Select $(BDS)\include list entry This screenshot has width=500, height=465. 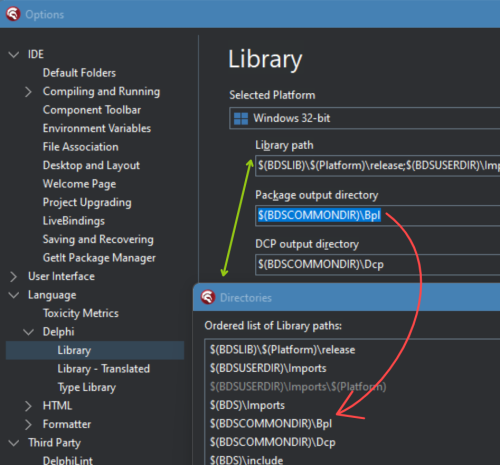tap(246, 460)
